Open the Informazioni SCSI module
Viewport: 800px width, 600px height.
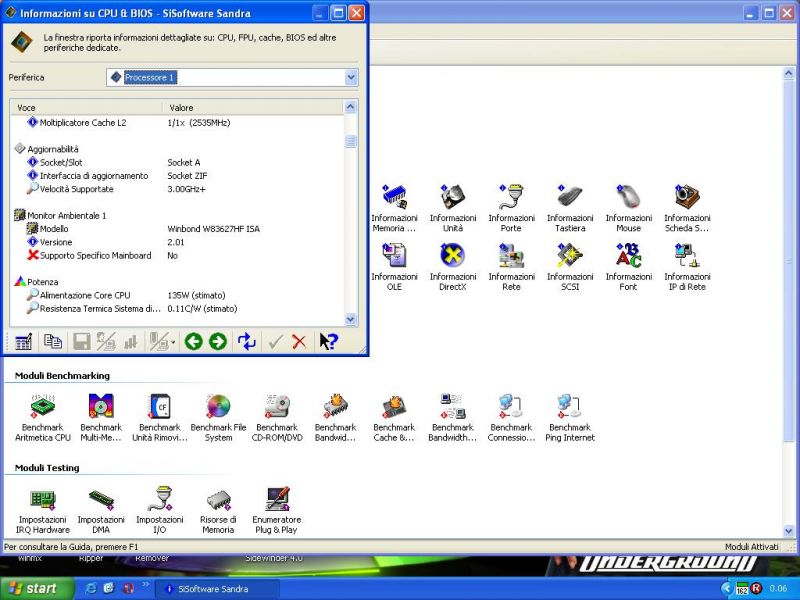coord(570,267)
